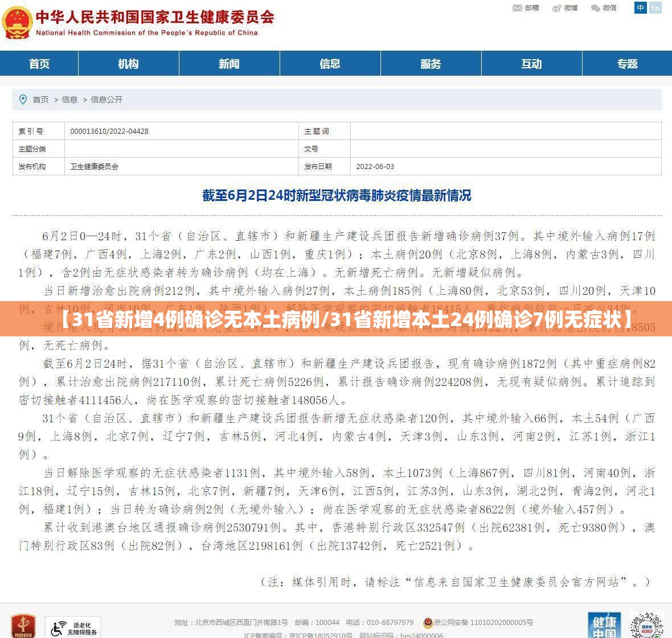This screenshot has height=638, width=672.
Task: Click the breadcrumb location pin icon
Action: tap(23, 100)
